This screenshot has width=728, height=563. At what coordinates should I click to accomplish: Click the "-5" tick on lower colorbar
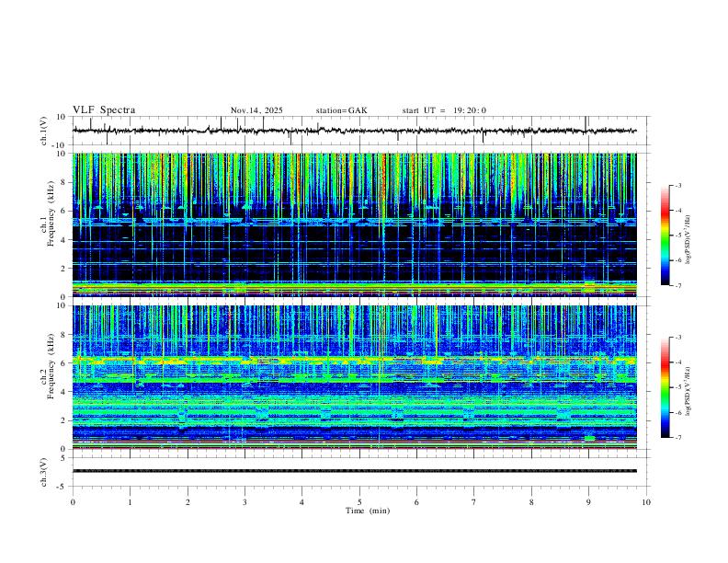coord(678,387)
